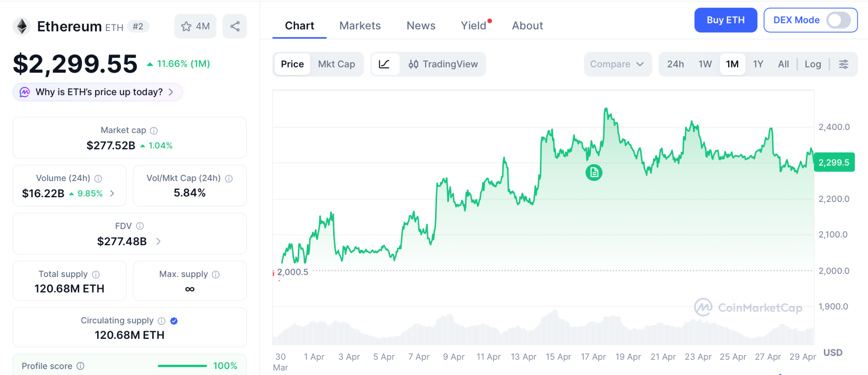Image resolution: width=868 pixels, height=375 pixels.
Task: Click the news document marker on chart
Action: (x=594, y=173)
